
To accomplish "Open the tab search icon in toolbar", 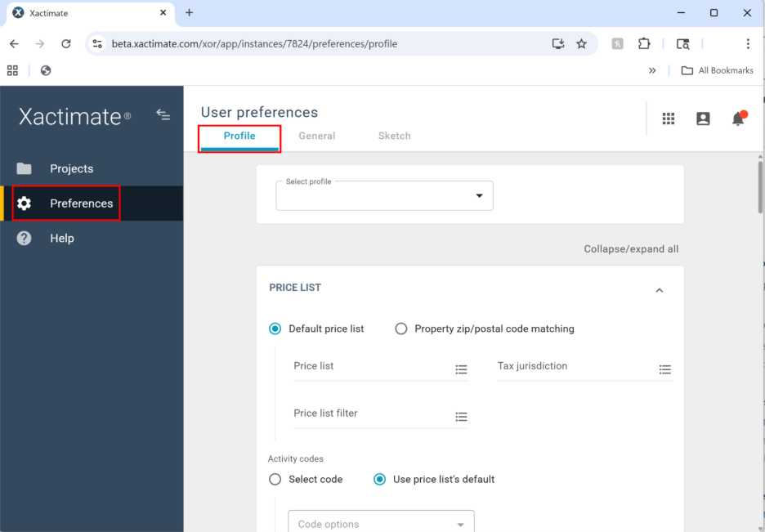I will click(683, 44).
